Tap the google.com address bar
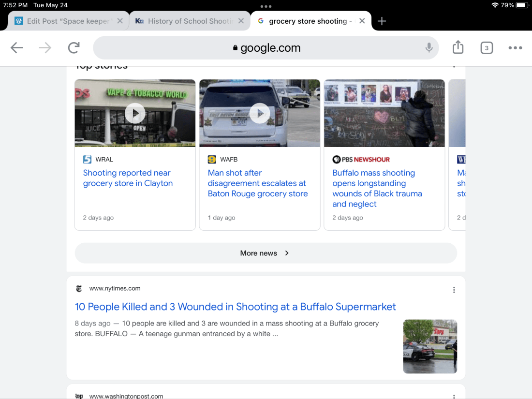532x399 pixels. click(266, 48)
